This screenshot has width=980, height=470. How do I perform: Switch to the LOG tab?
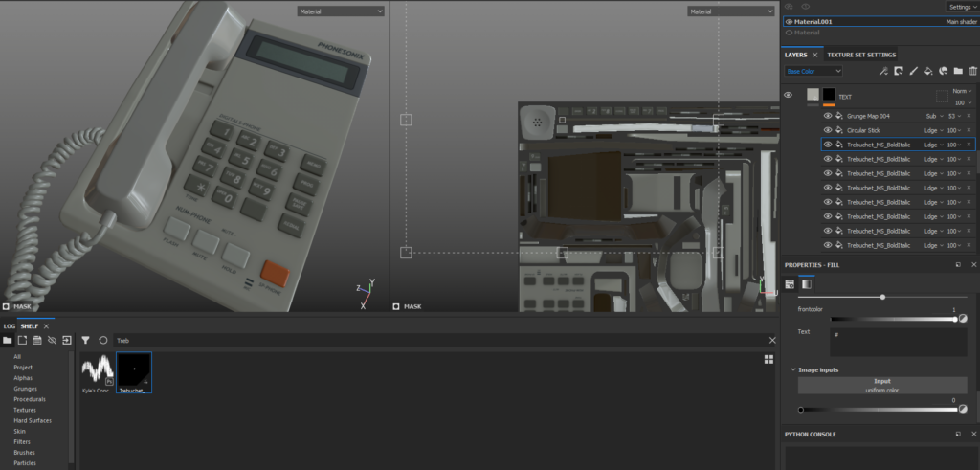click(10, 326)
